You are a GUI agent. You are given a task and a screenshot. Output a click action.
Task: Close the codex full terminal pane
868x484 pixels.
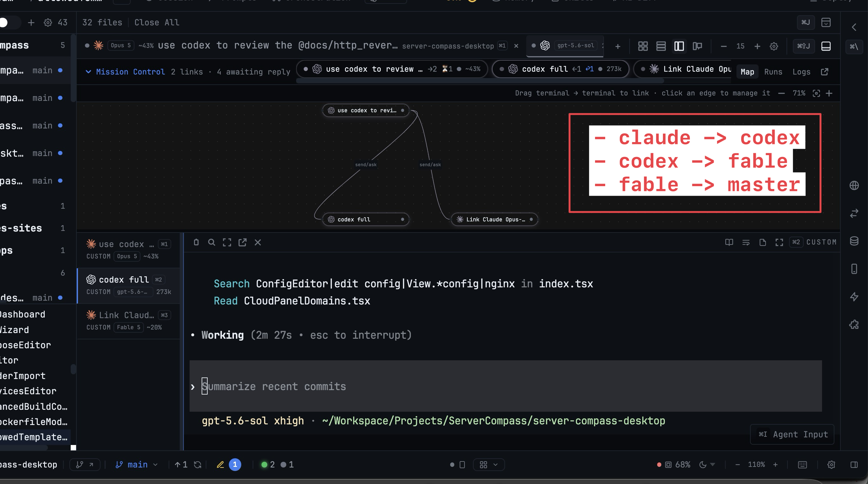258,242
